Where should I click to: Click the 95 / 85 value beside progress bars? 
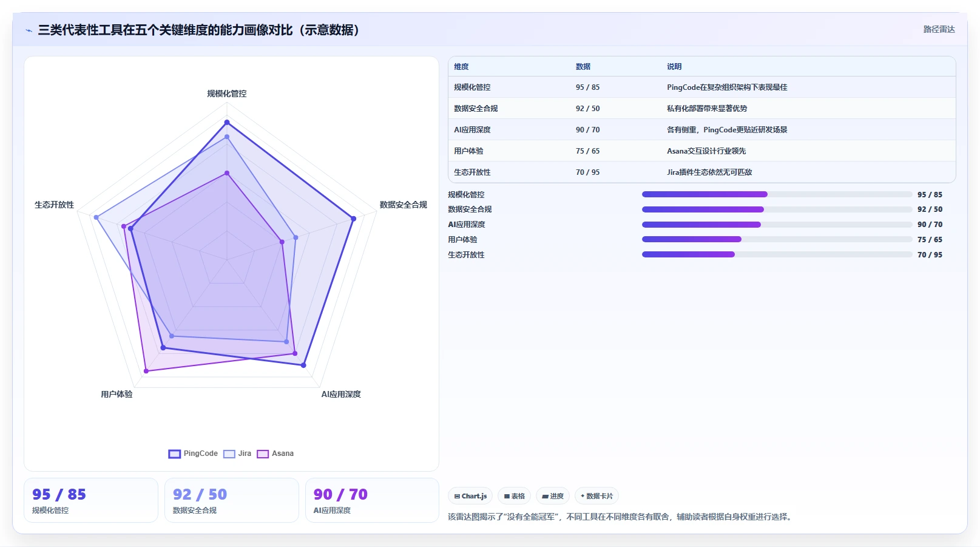click(x=930, y=195)
